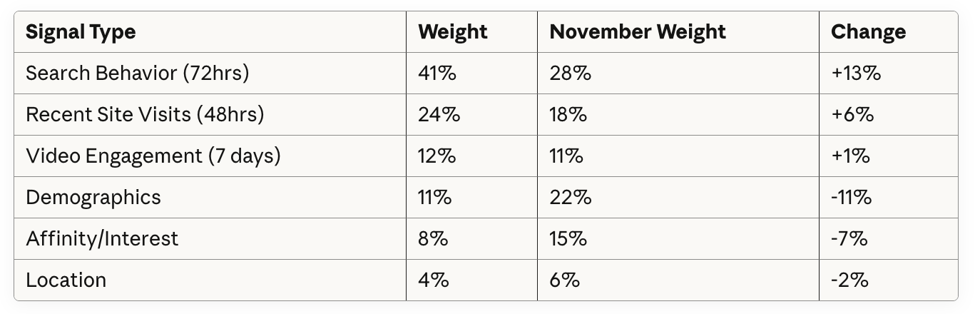
Task: Click the -2% change for Location
Action: pos(849,280)
